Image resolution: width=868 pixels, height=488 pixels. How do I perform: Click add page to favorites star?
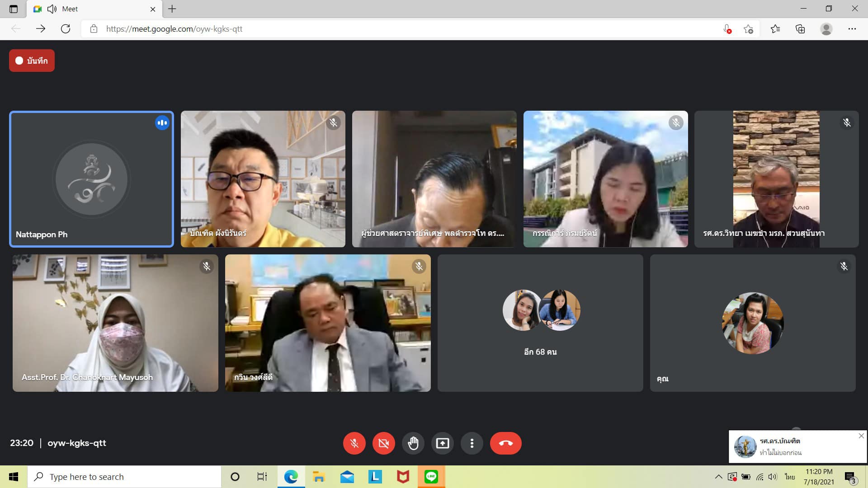[748, 29]
